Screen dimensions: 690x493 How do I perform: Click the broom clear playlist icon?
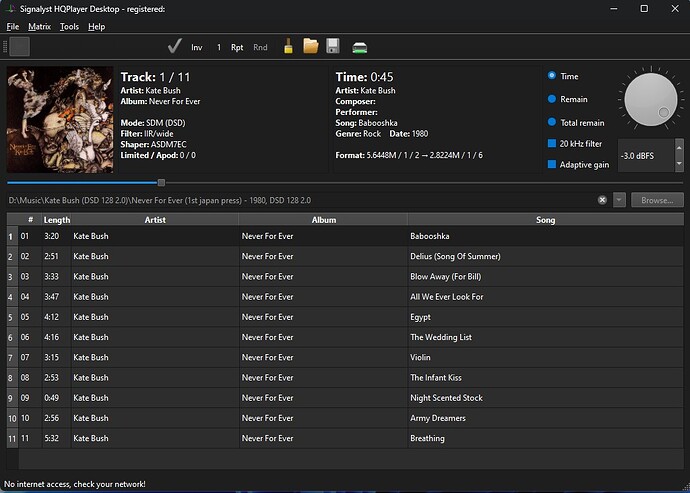(288, 46)
